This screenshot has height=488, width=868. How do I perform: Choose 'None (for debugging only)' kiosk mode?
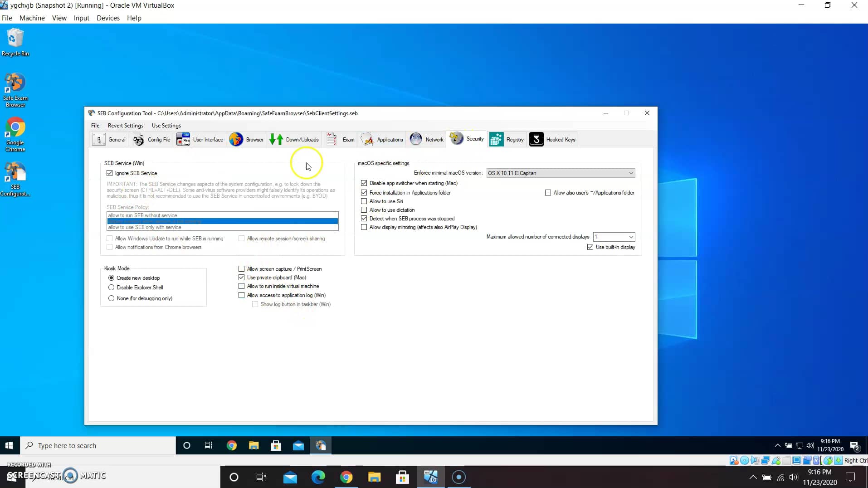click(x=111, y=298)
